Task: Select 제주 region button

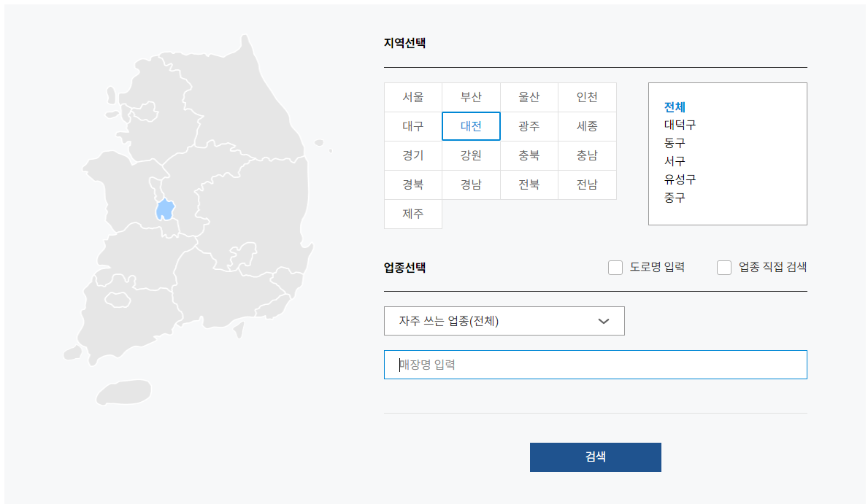Action: point(413,214)
